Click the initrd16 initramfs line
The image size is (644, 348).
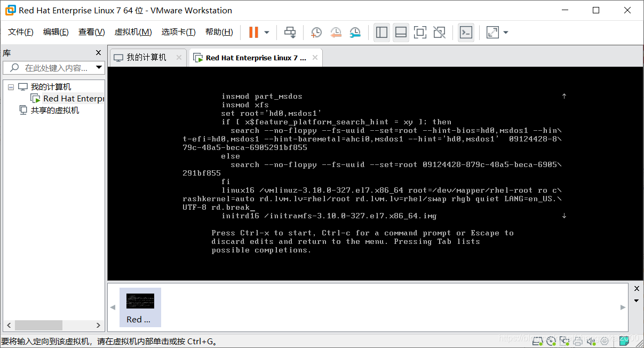329,216
